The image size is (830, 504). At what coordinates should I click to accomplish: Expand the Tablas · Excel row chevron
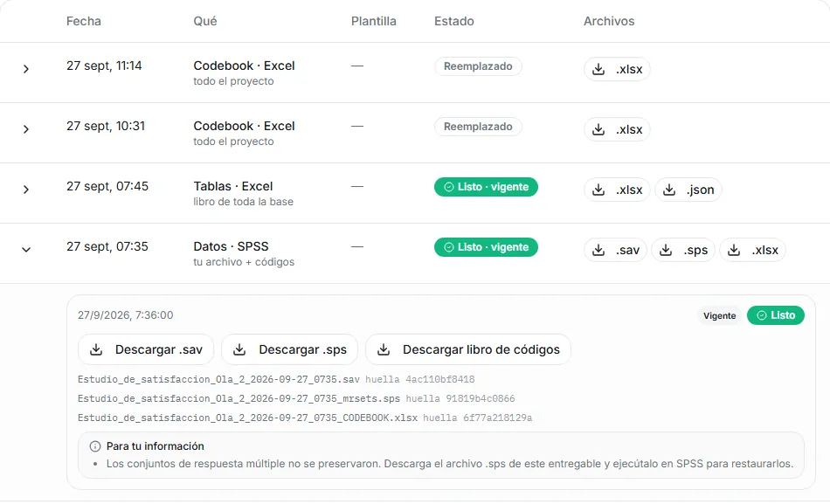[x=26, y=190]
